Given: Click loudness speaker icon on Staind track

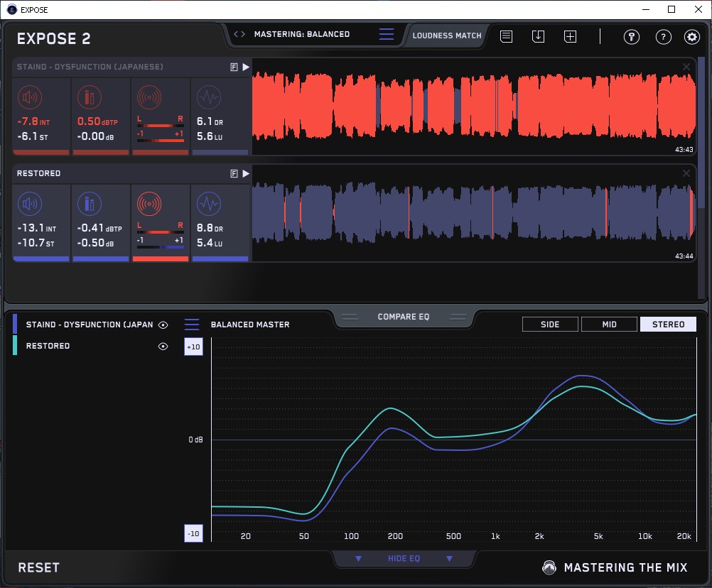Looking at the screenshot, I should (x=28, y=97).
